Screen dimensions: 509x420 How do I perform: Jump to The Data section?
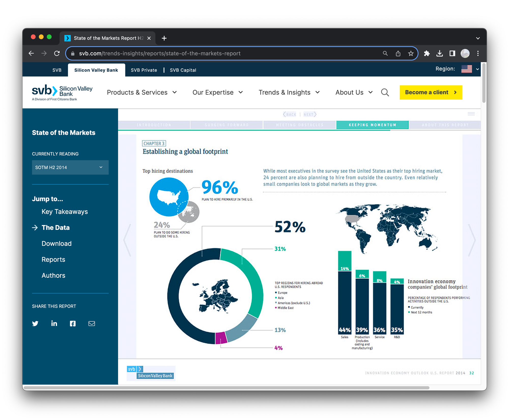pyautogui.click(x=55, y=228)
